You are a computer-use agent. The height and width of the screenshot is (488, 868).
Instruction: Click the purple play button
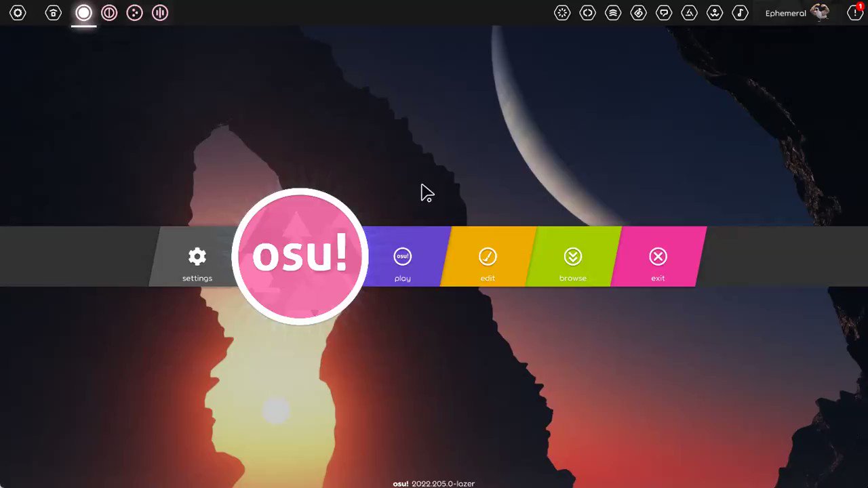(x=406, y=256)
